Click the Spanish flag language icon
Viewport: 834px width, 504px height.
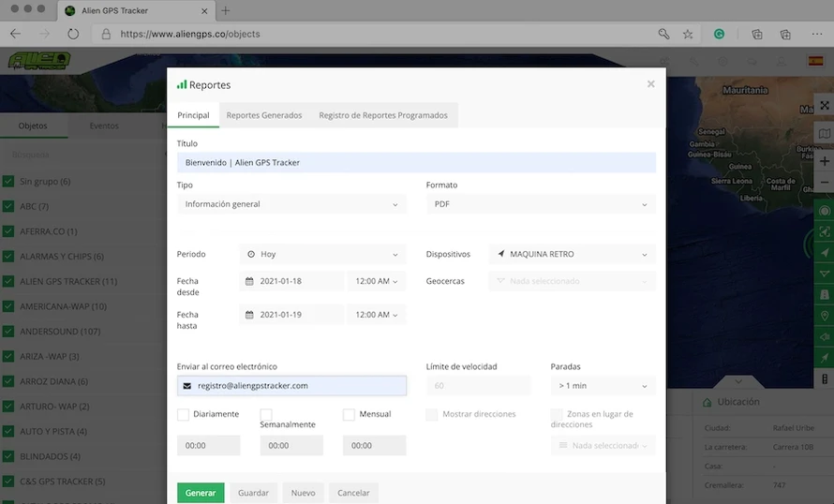[x=815, y=61]
